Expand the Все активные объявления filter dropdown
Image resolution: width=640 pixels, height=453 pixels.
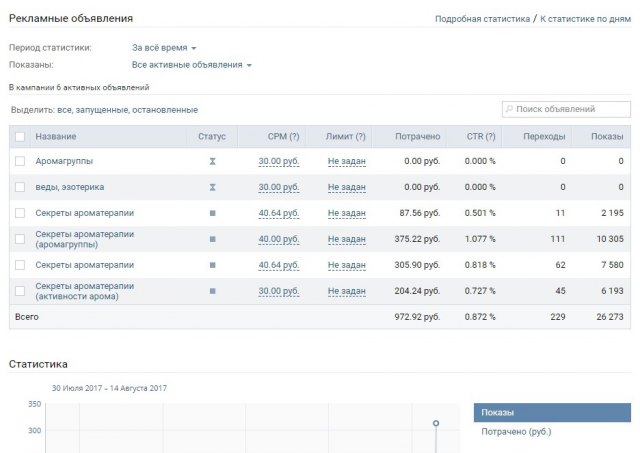(191, 65)
